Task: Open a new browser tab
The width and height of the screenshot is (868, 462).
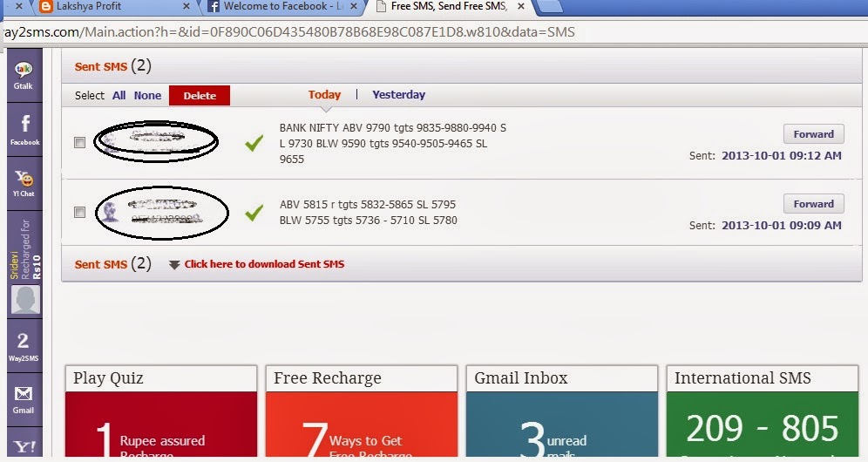Action: coord(550,7)
